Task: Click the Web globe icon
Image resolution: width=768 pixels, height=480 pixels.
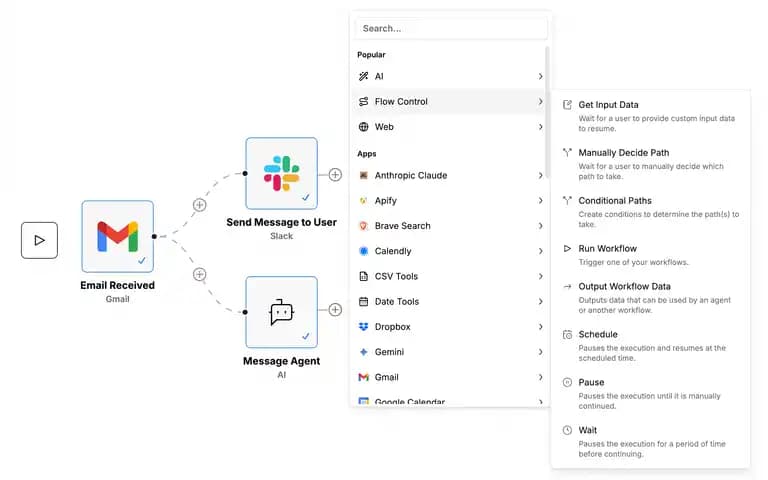Action: coord(363,127)
